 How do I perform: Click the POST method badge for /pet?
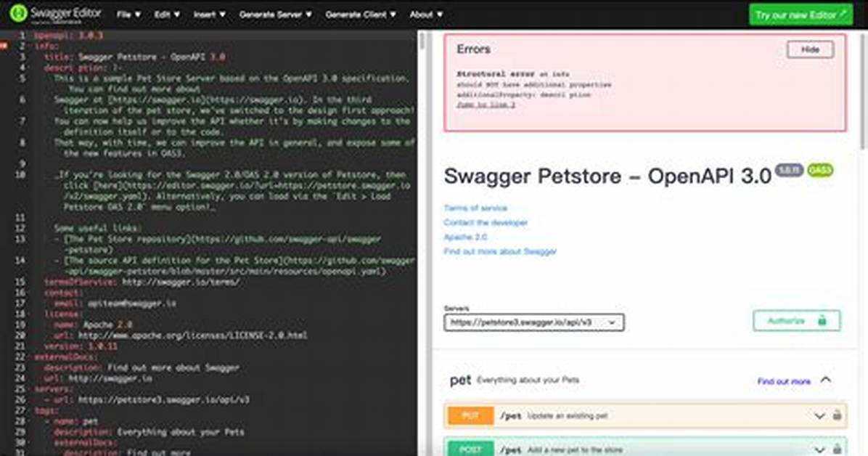(x=470, y=448)
